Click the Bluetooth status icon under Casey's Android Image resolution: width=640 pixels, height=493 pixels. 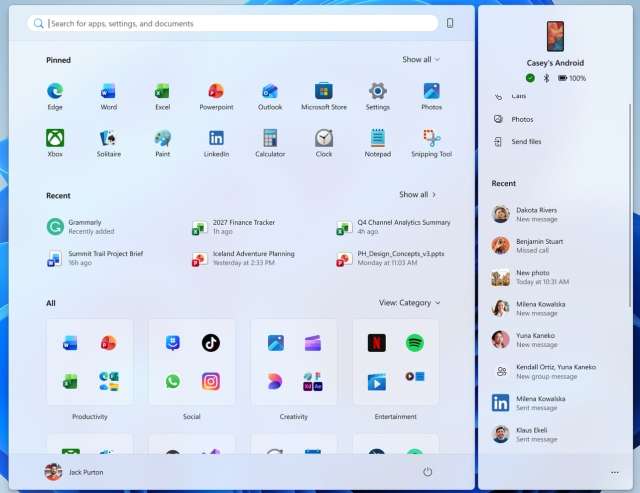547,78
